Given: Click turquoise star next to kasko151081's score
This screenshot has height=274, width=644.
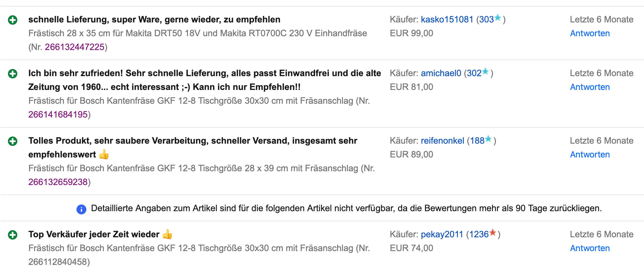Looking at the screenshot, I should [x=497, y=17].
